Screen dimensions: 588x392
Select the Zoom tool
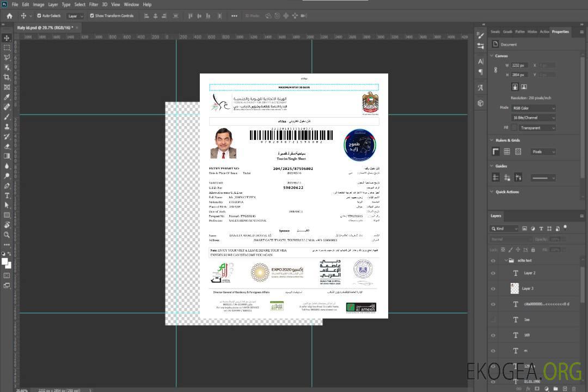click(7, 235)
